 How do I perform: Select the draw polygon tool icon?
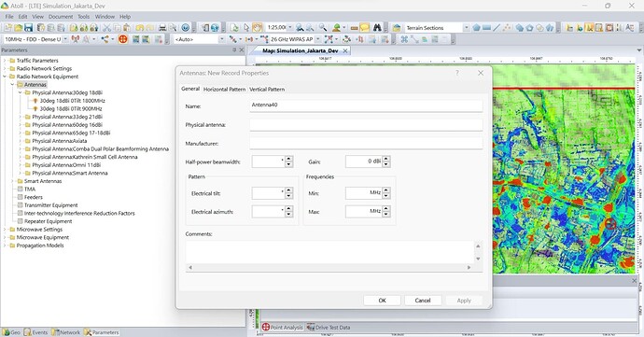476,27
